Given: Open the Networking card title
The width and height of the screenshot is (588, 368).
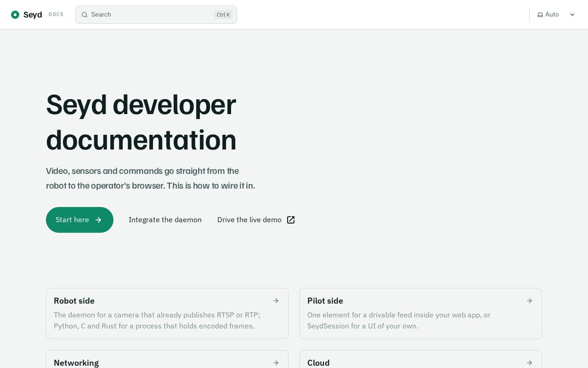Looking at the screenshot, I should pos(76,363).
